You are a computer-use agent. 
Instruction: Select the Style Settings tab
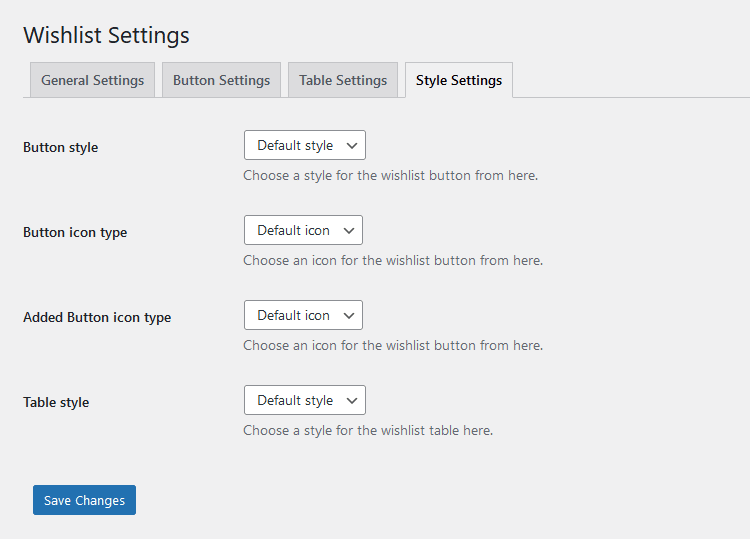pos(459,80)
